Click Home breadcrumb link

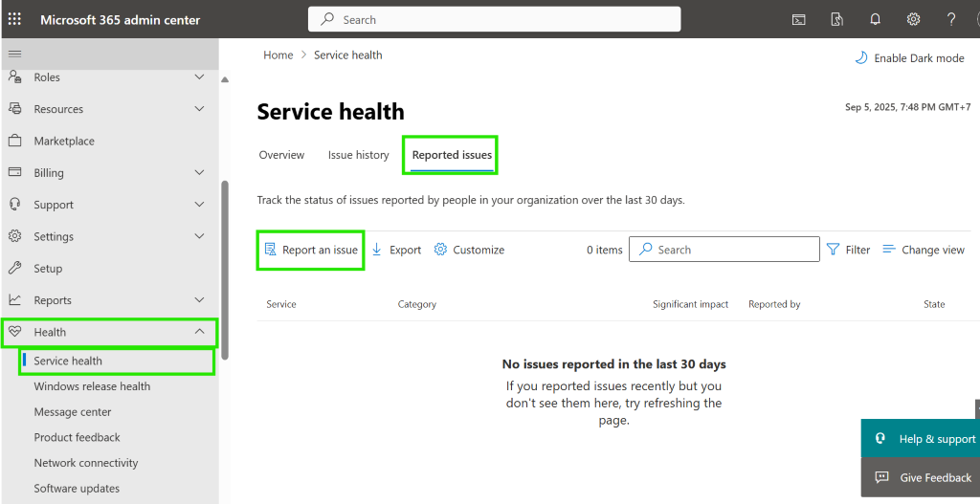click(x=278, y=55)
